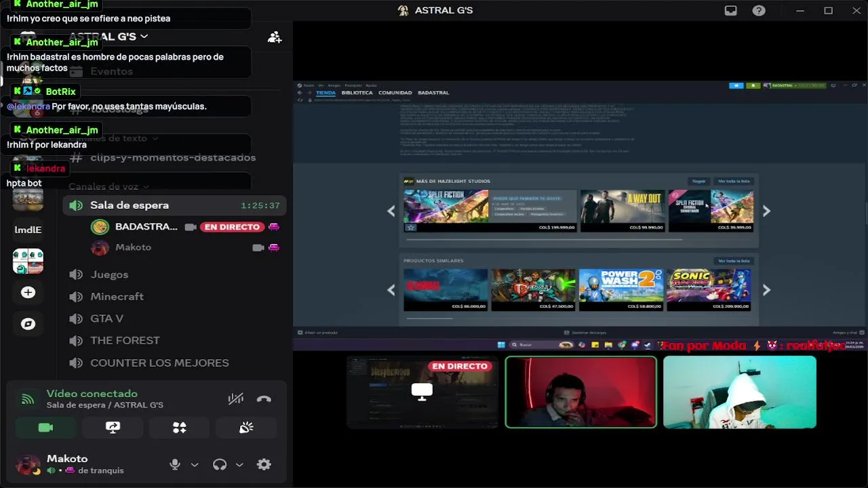Click the Split Fiction Soundtrack card

click(x=711, y=211)
